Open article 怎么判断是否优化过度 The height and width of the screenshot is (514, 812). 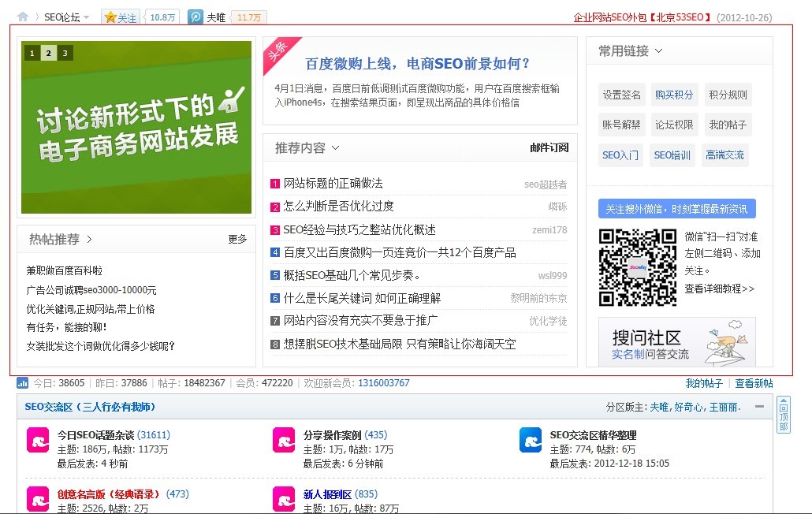click(x=339, y=206)
